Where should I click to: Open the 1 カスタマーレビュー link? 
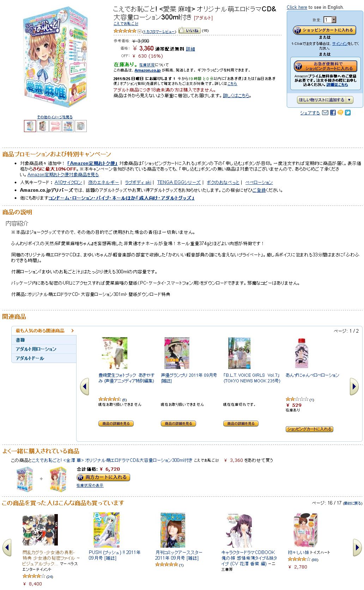(159, 31)
